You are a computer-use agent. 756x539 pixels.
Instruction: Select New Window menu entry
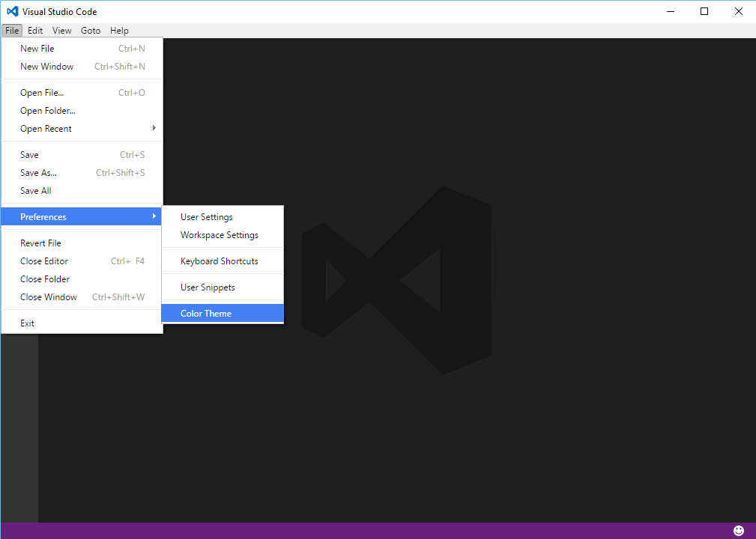82,67
